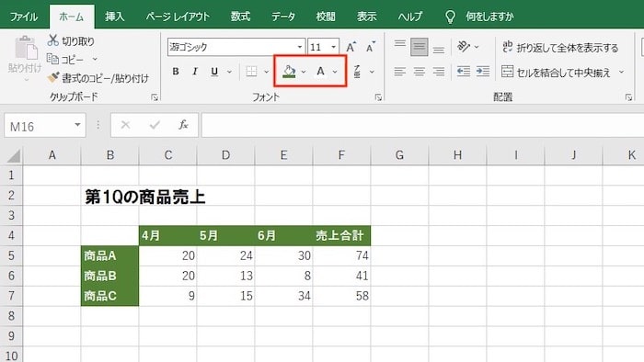Image resolution: width=644 pixels, height=362 pixels.
Task: Open the Name Box dropdown
Action: [77, 125]
